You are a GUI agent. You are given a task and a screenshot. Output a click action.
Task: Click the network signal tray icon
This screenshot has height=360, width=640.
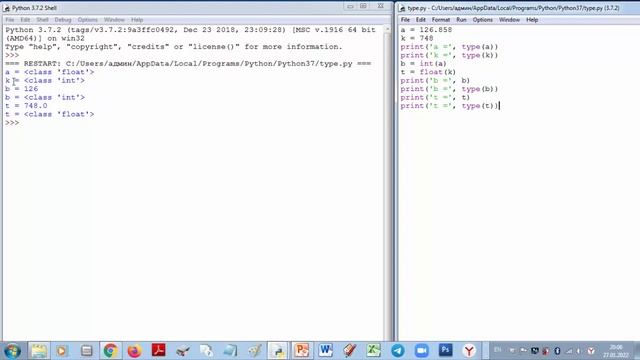pyautogui.click(x=569, y=351)
